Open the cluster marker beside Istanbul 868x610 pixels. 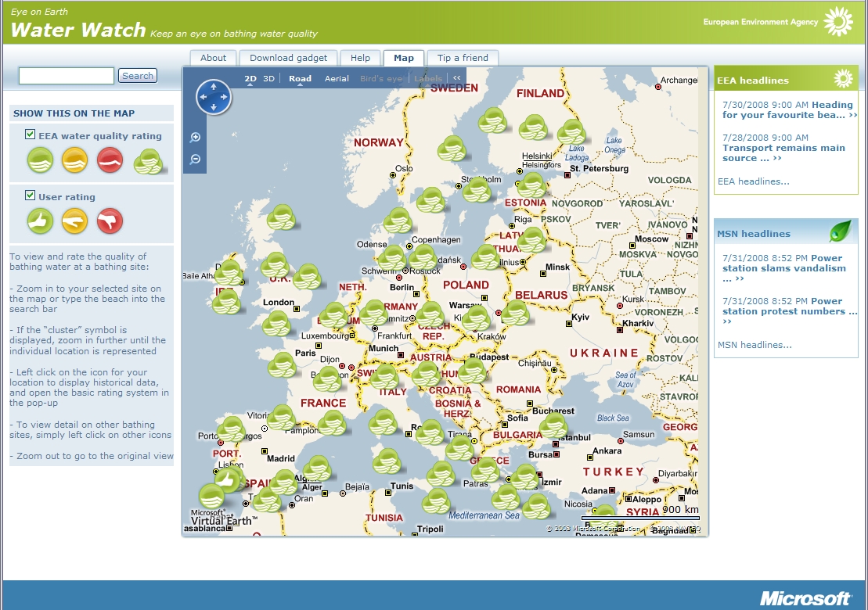point(553,425)
